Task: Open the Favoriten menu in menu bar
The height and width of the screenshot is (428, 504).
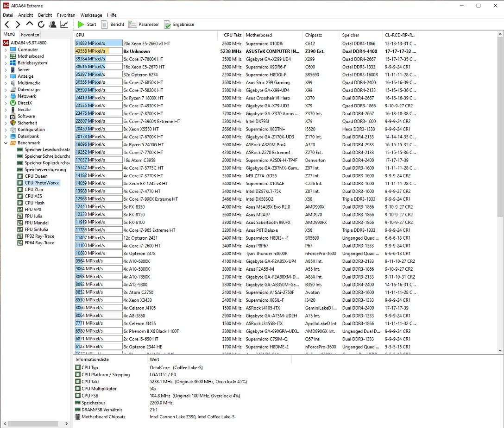Action: 66,15
